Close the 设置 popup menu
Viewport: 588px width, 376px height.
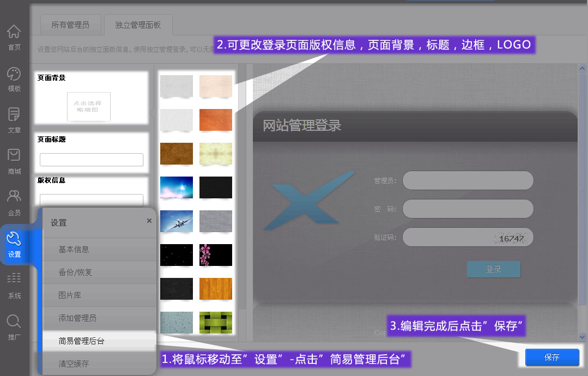[149, 221]
